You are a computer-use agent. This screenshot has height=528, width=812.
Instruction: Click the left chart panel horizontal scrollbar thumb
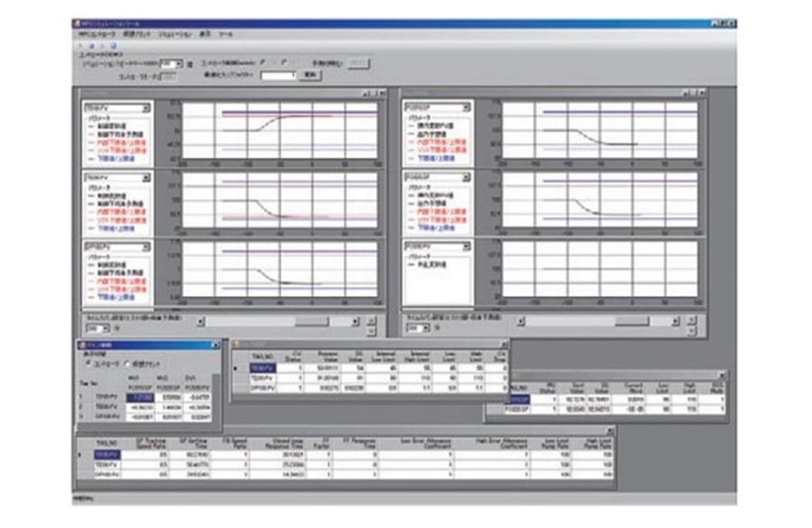pos(312,320)
